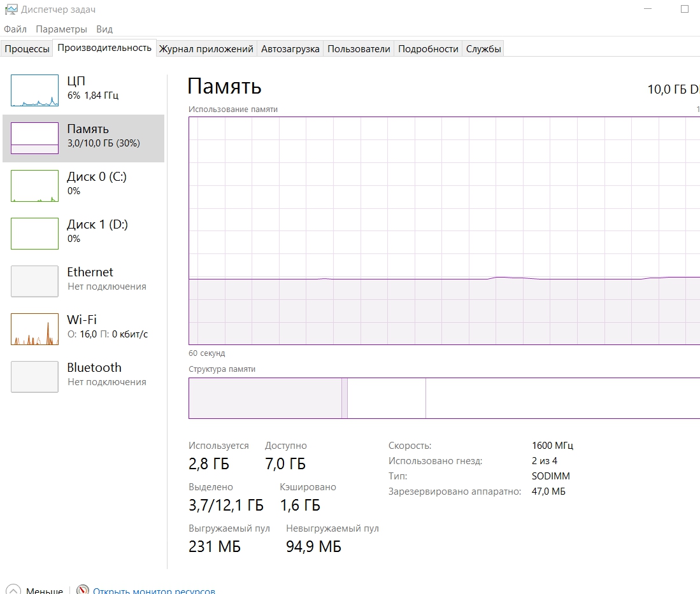Select the Производительность tab
Image resolution: width=700 pixels, height=594 pixels.
click(104, 48)
